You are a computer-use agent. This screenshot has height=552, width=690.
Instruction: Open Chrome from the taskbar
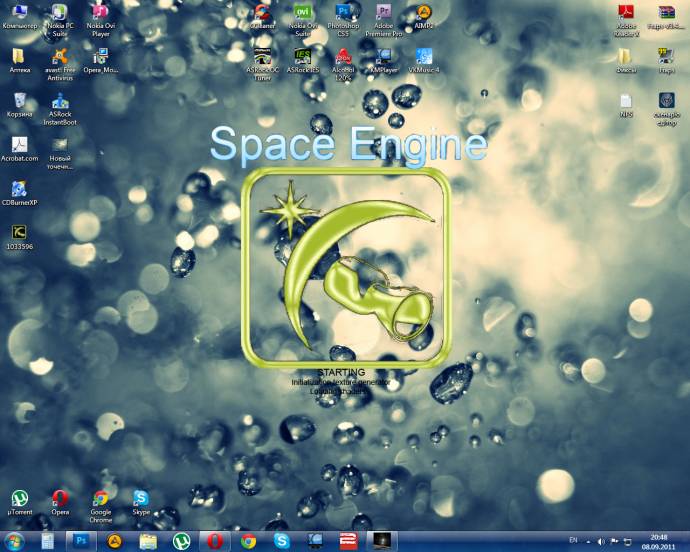tap(248, 541)
